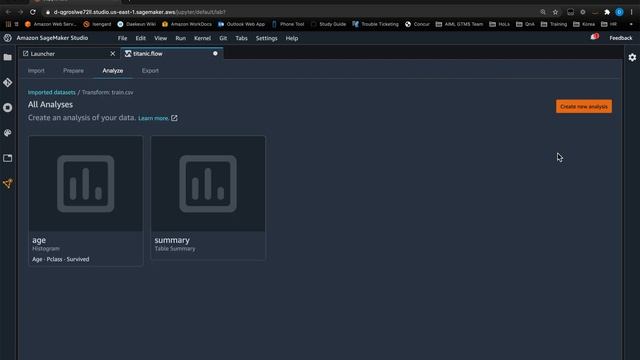Open the notifications bell icon

(x=594, y=38)
